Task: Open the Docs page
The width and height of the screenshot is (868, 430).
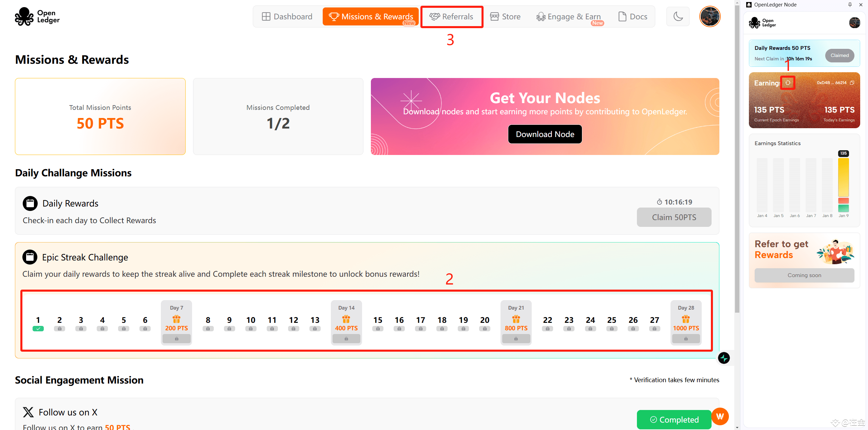Action: (x=633, y=17)
